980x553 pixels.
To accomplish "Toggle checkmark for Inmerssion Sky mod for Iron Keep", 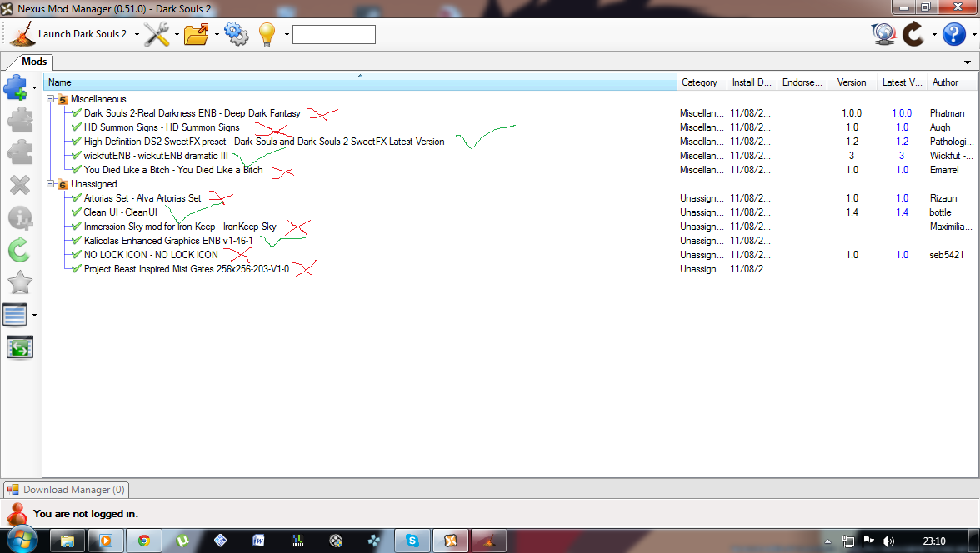I will (77, 227).
